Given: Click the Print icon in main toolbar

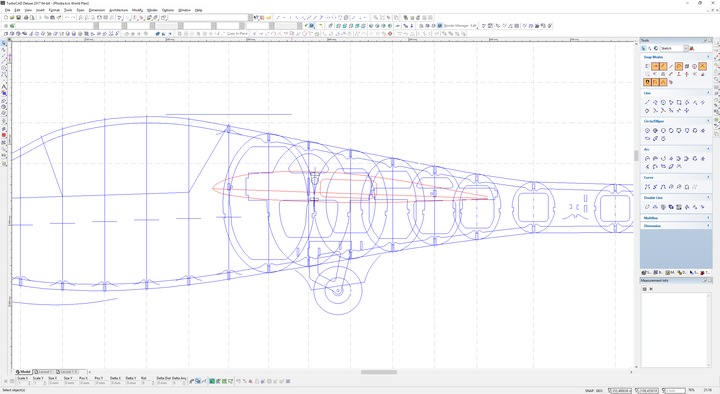Looking at the screenshot, I should [x=26, y=17].
